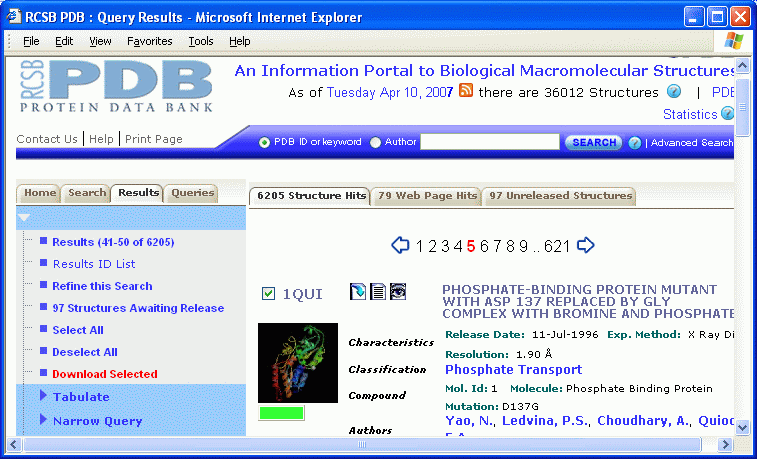757x459 pixels.
Task: Open Results (41-50 of 6205) link
Action: [x=113, y=242]
